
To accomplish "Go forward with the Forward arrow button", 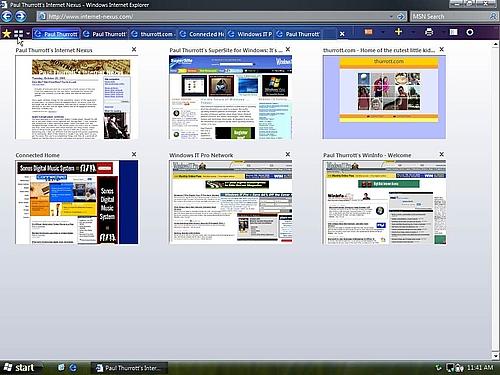I will tap(21, 16).
